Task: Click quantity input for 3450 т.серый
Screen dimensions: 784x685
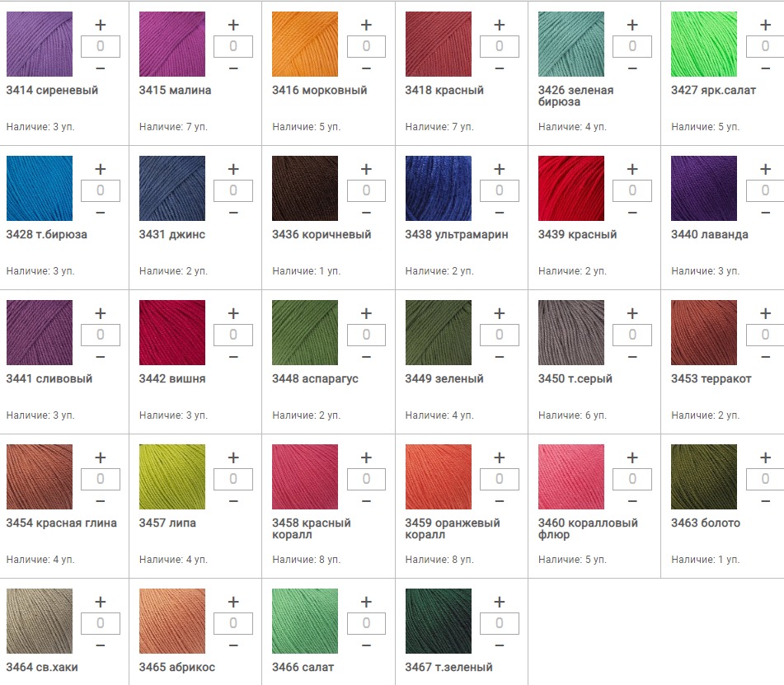Action: 632,335
